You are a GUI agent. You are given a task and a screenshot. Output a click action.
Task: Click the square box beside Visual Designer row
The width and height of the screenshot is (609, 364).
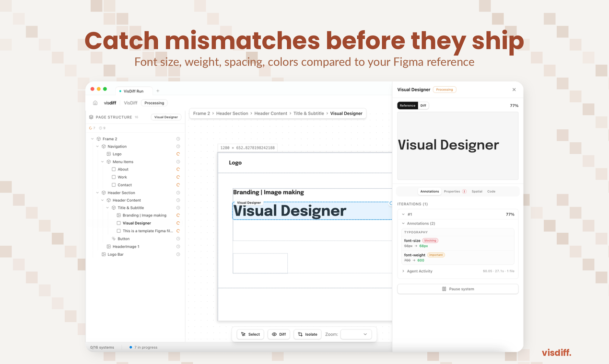click(118, 223)
